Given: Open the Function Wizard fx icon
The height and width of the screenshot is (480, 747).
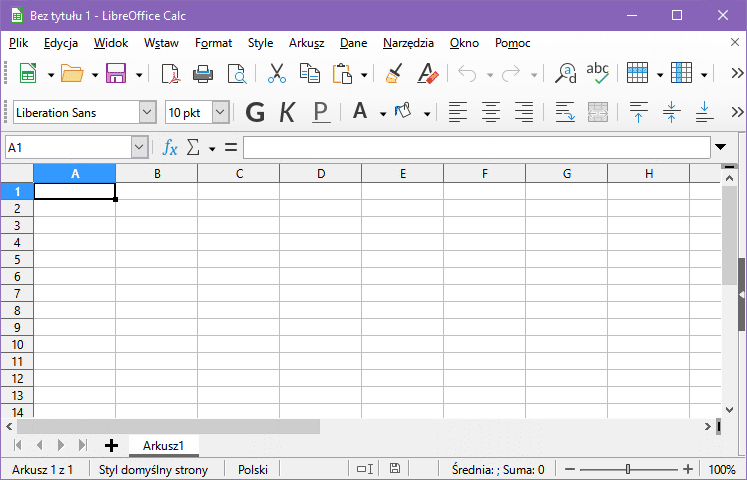Looking at the screenshot, I should pos(171,148).
